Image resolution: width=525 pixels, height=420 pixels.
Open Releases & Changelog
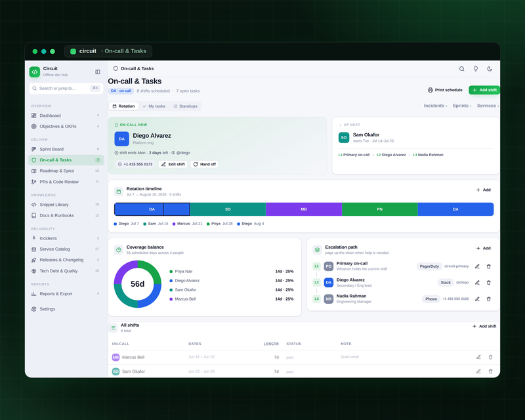point(66,260)
